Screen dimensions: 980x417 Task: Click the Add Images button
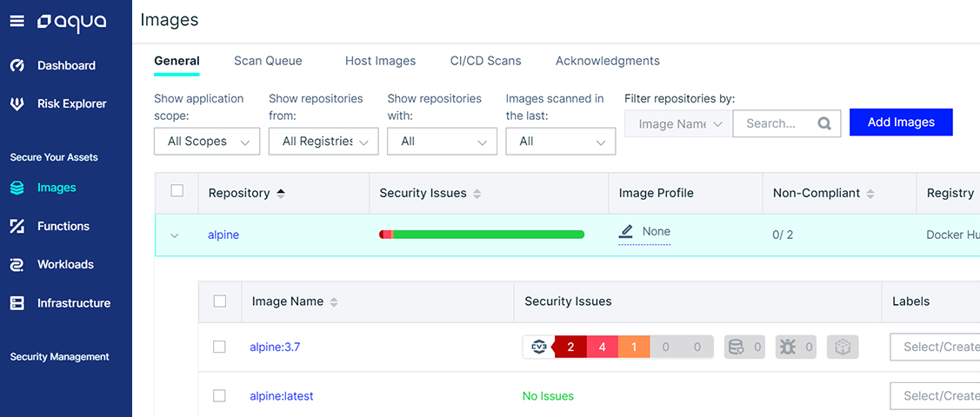[901, 122]
